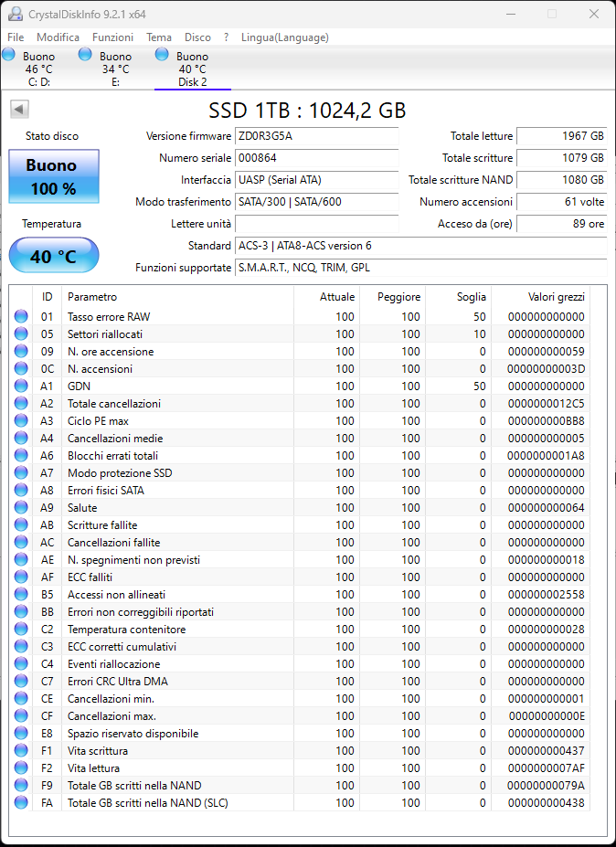Click status icon of Ciclo PE max row

(21, 421)
